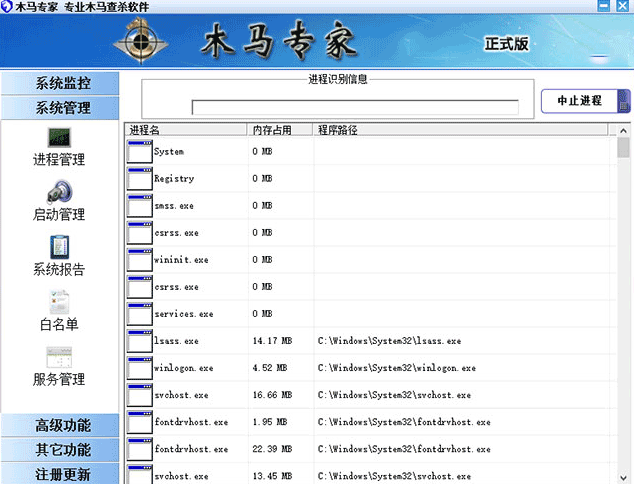Click the 中止进程 button

pos(585,101)
